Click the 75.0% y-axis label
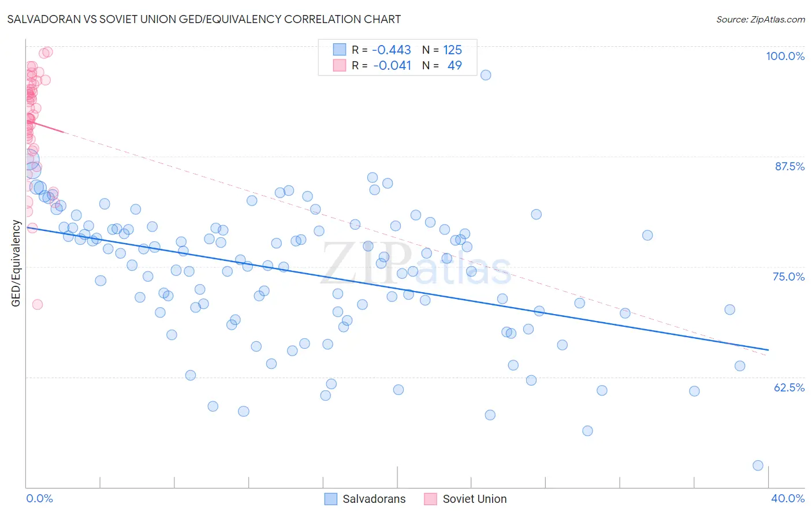Screen dimensions: 812x515 point(789,277)
